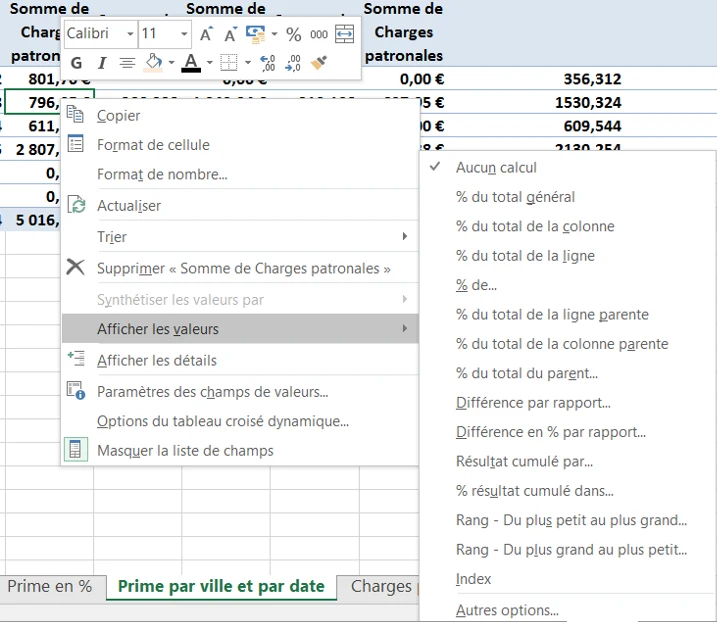Choose Différence par rapport...
The image size is (717, 622).
(x=568, y=402)
